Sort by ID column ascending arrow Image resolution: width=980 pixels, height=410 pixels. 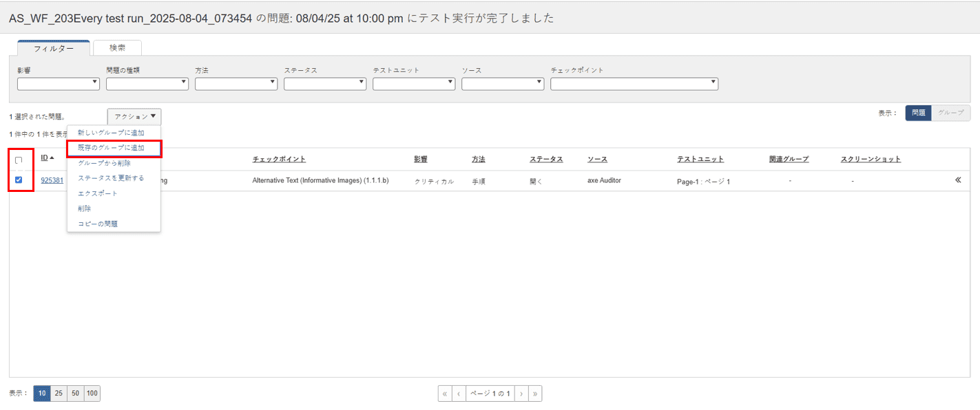pos(52,158)
